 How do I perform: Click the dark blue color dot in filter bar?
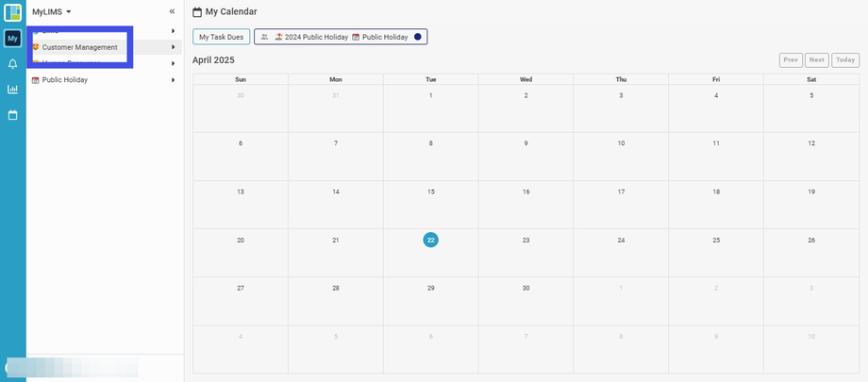[417, 37]
